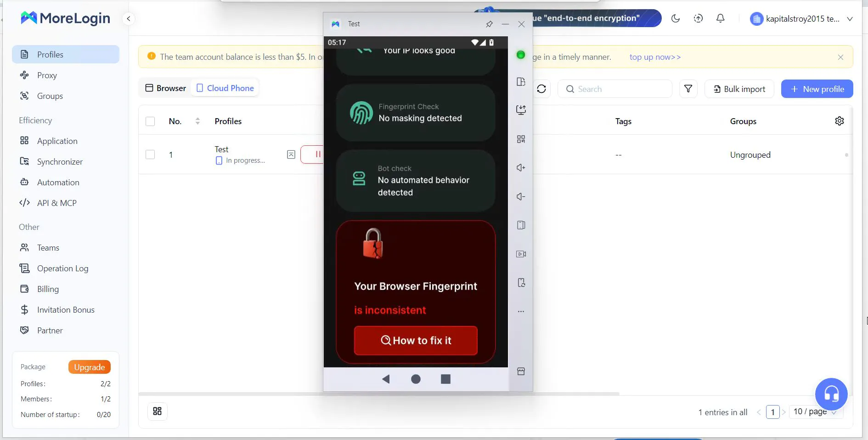
Task: Tap the Android recent apps square
Action: tap(445, 379)
